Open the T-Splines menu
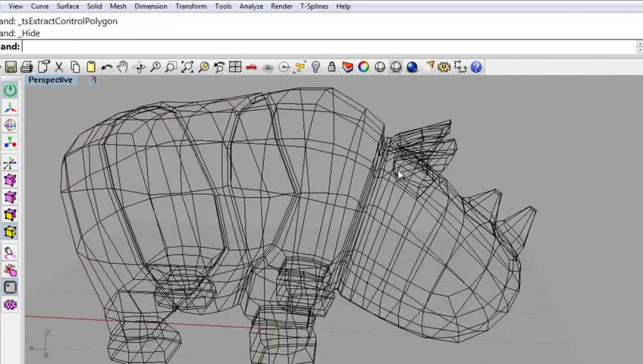The image size is (643, 364). click(315, 6)
